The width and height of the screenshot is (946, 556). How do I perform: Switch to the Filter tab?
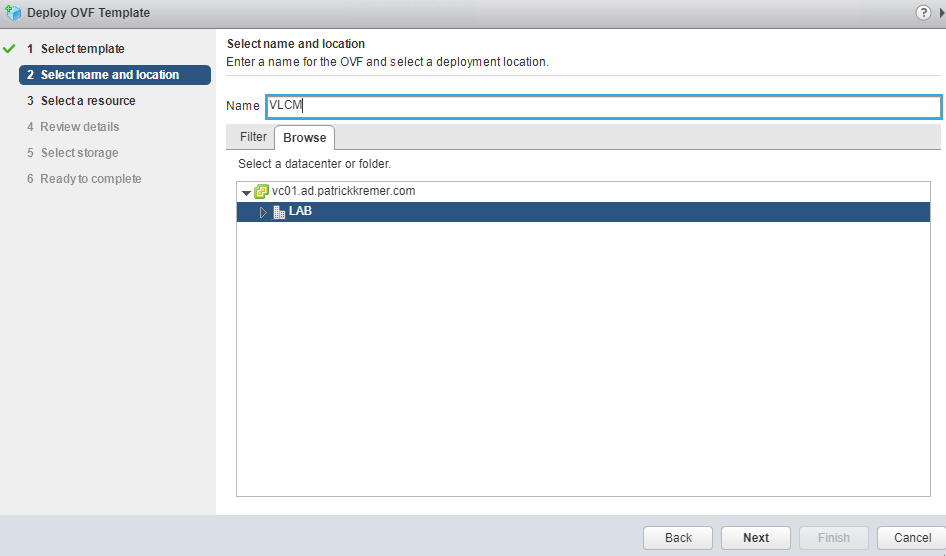click(253, 137)
